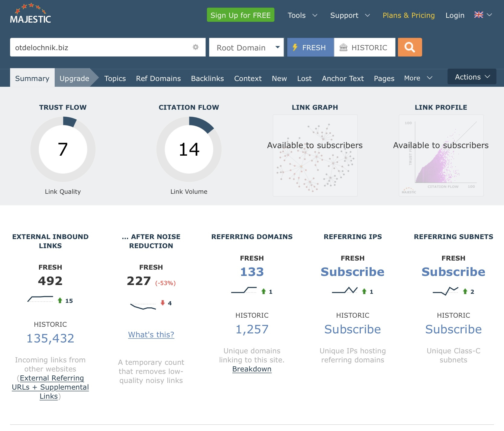The height and width of the screenshot is (431, 504).
Task: Click the Trust Flow donut gauge
Action: pyautogui.click(x=63, y=149)
